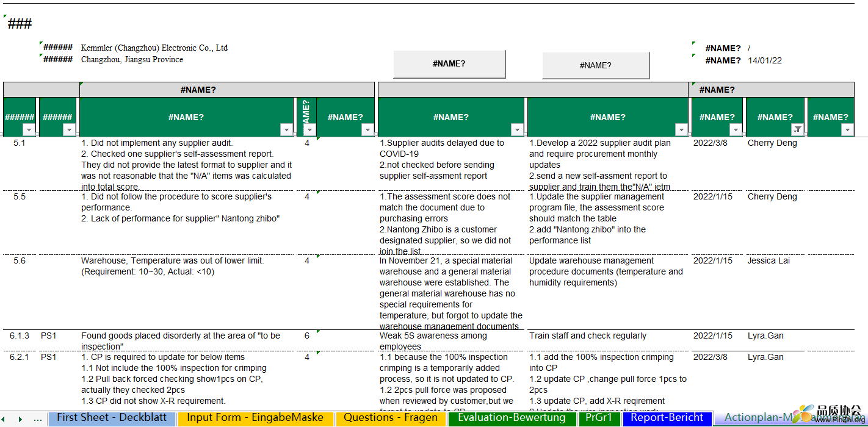Click the bold #NAME? form button
This screenshot has height=427, width=868.
tap(449, 64)
